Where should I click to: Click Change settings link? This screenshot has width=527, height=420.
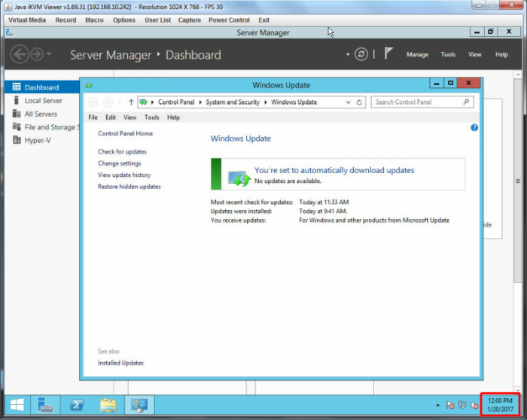click(119, 163)
